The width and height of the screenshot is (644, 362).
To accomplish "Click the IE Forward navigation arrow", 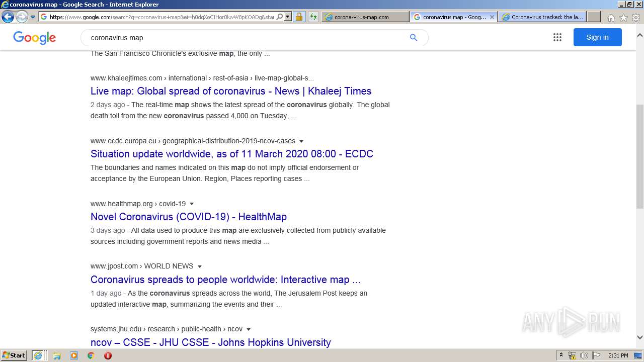I will [x=21, y=17].
